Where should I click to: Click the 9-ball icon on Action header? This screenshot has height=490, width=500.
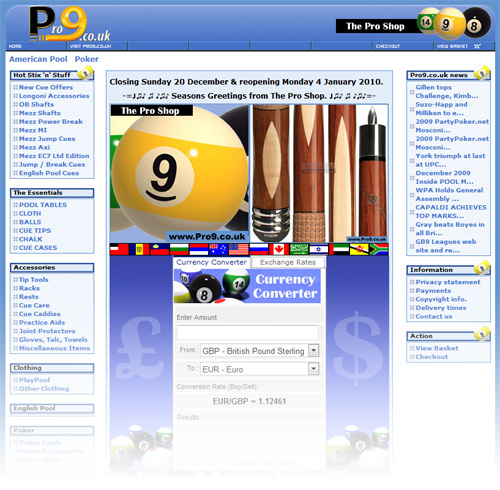(x=482, y=334)
